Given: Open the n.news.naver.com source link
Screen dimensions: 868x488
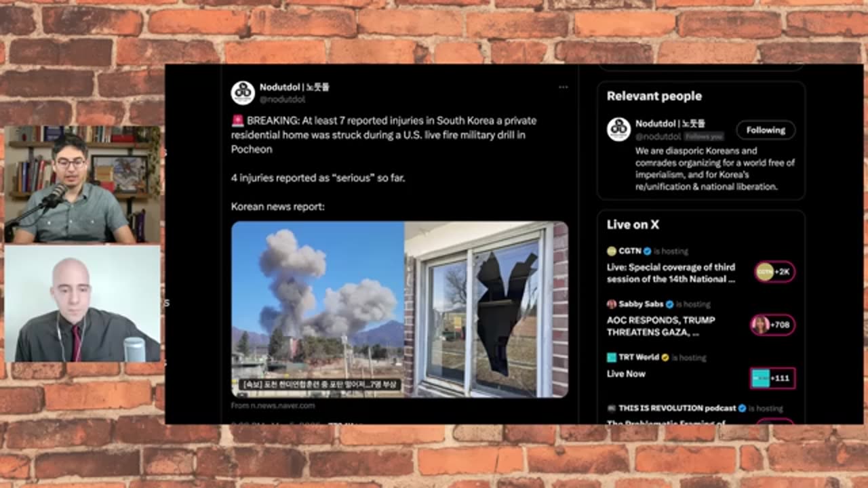Looking at the screenshot, I should [x=273, y=405].
